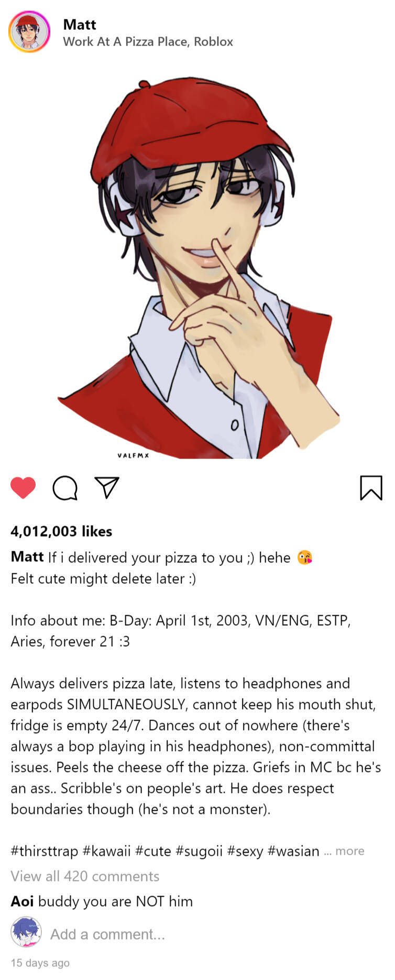The height and width of the screenshot is (980, 395).
Task: Open the #sugoii hashtag
Action: (x=199, y=851)
